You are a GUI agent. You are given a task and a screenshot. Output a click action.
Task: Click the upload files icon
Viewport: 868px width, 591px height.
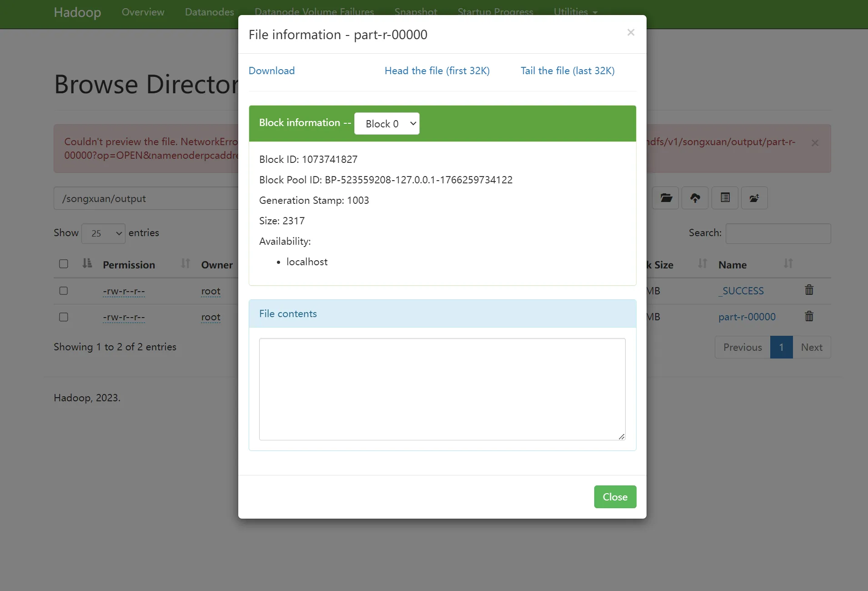click(x=695, y=198)
